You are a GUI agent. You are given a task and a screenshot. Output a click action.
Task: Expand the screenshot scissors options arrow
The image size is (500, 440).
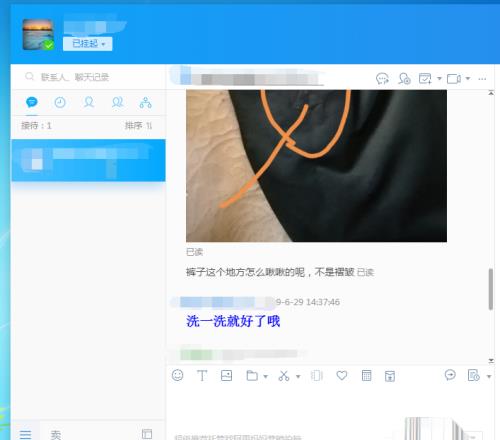click(298, 377)
